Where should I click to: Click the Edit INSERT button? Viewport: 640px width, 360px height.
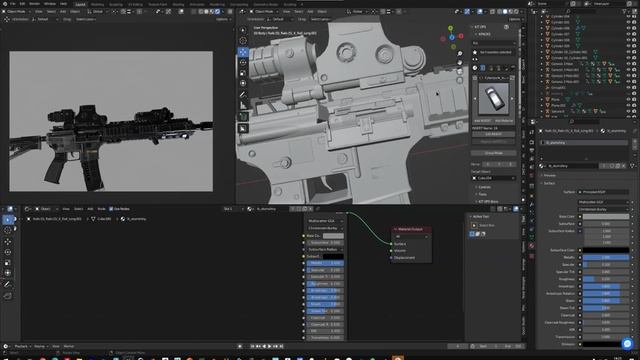(493, 134)
